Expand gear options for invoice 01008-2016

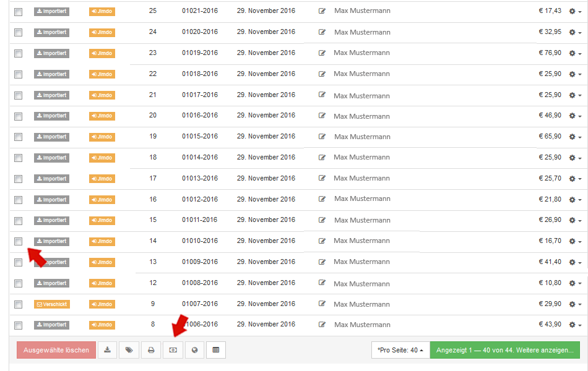point(575,283)
